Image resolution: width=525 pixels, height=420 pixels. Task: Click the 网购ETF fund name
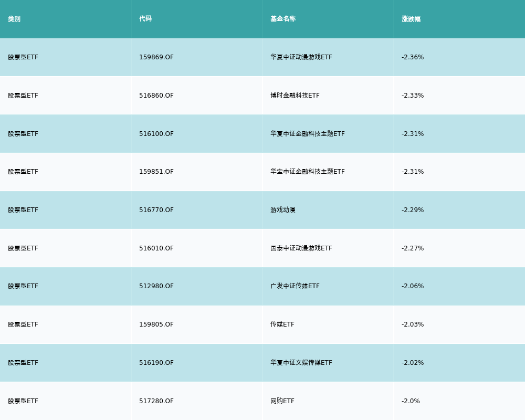coord(282,401)
